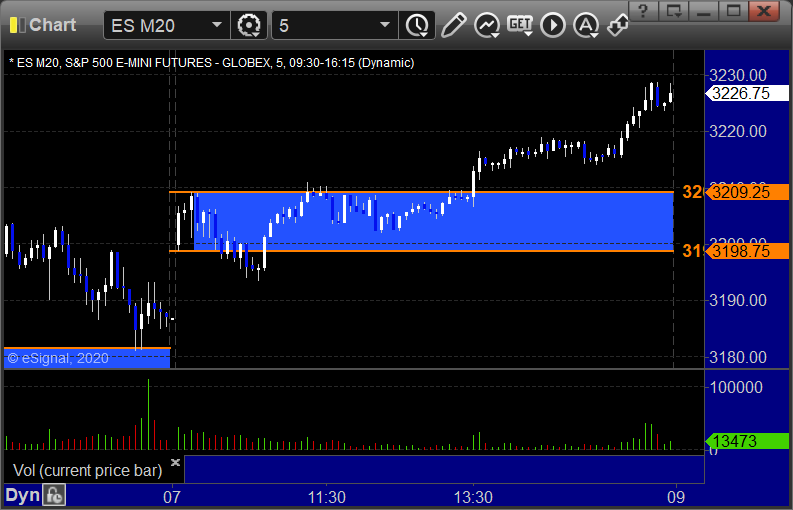Open the time template clock icon
Screen dimensions: 793x510
(x=417, y=25)
